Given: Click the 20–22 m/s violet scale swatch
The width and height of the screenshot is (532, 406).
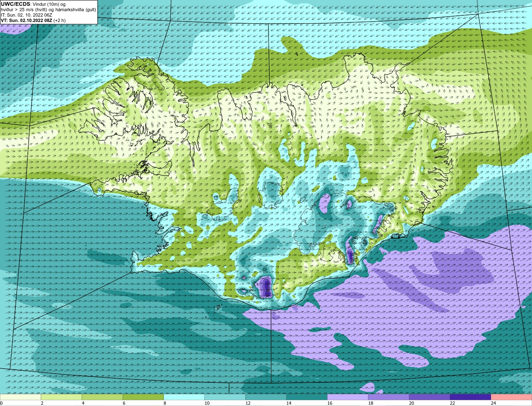Looking at the screenshot, I should (430, 397).
